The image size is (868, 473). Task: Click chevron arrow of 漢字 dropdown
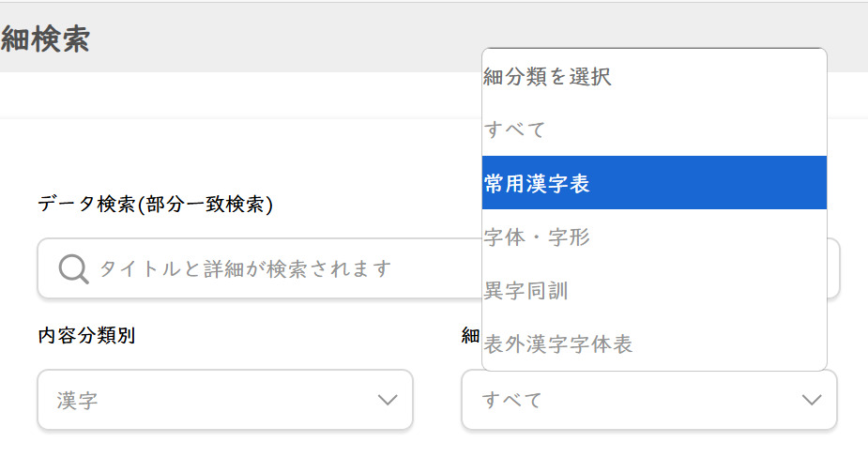[388, 400]
